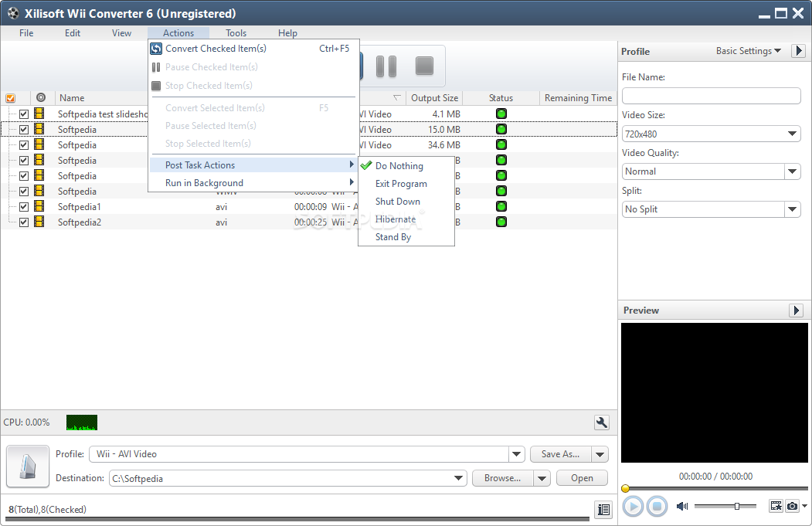Click green status light of Softpedia2 row
This screenshot has width=812, height=526.
501,222
